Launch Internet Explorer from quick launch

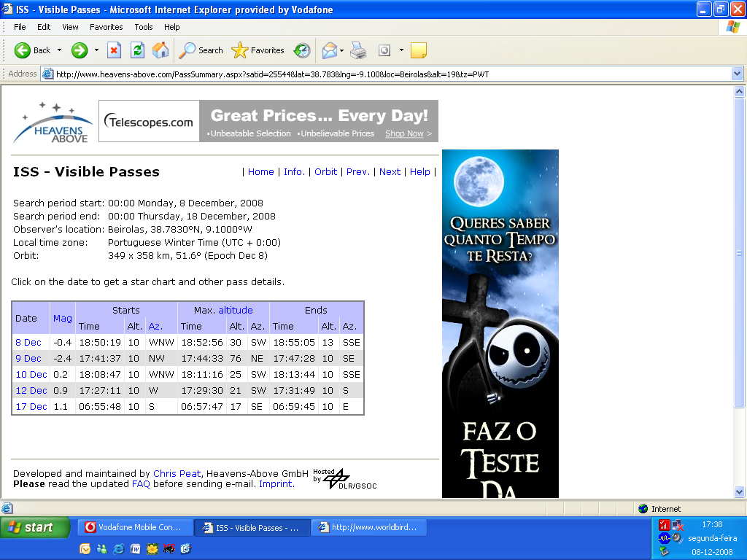coord(118,549)
